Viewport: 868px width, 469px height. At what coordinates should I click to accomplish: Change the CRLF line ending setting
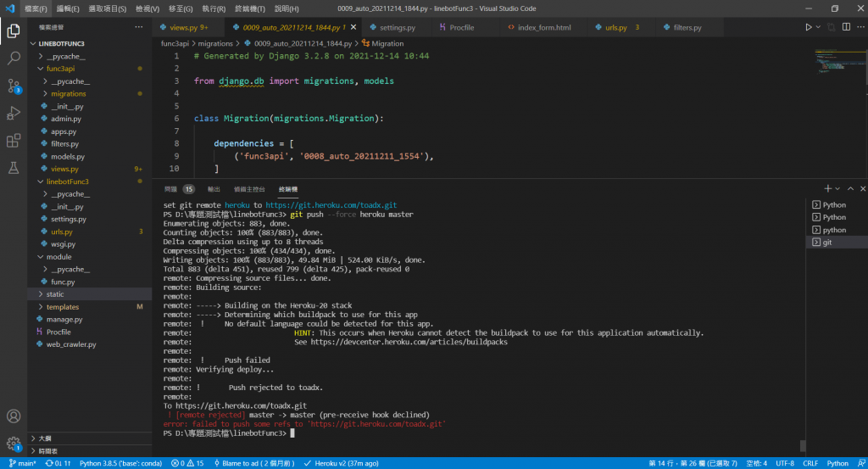pyautogui.click(x=810, y=463)
